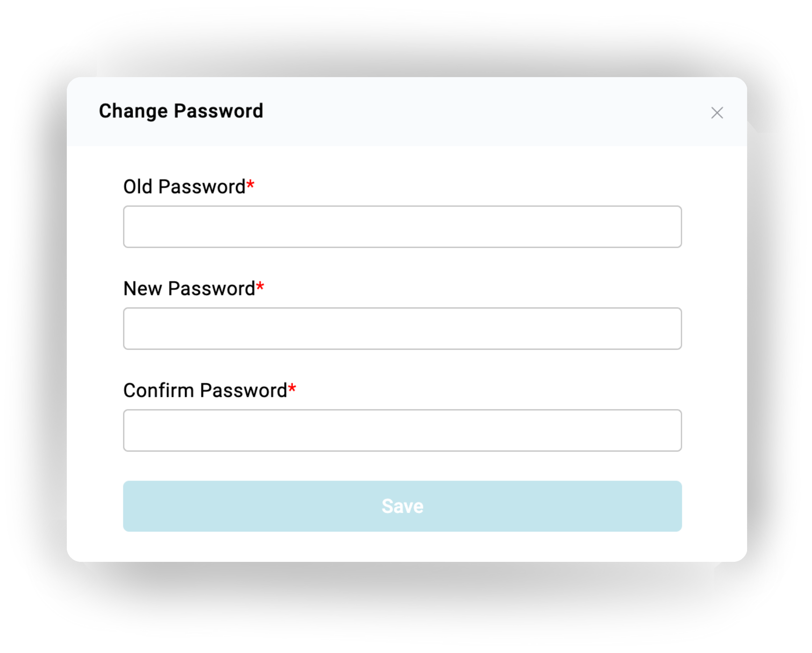
Task: Select the Confirm Password input field
Action: 402,431
